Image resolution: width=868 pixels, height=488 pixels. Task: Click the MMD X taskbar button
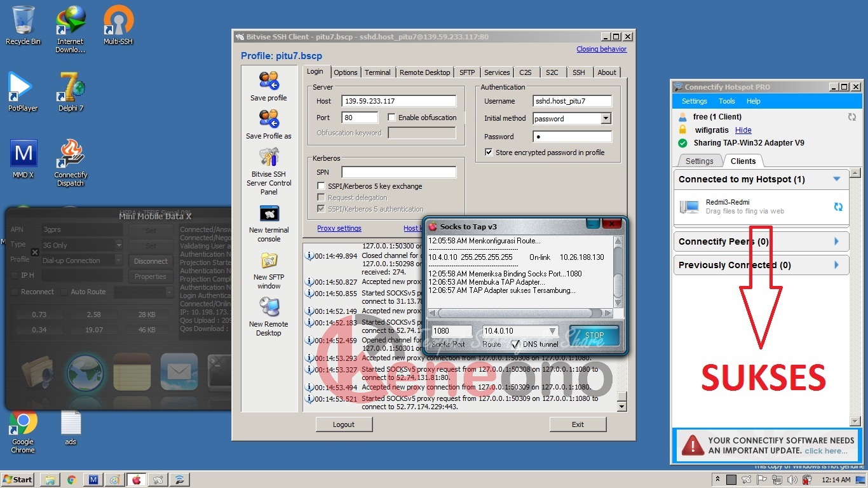click(93, 480)
